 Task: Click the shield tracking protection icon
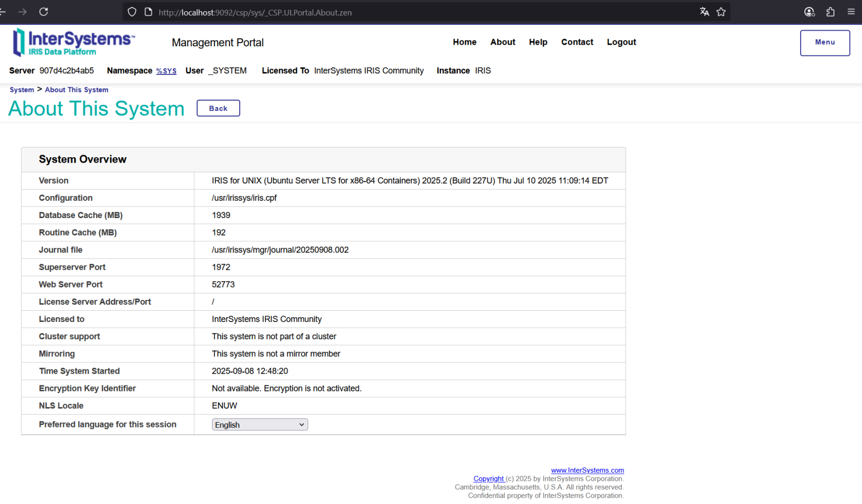[132, 12]
